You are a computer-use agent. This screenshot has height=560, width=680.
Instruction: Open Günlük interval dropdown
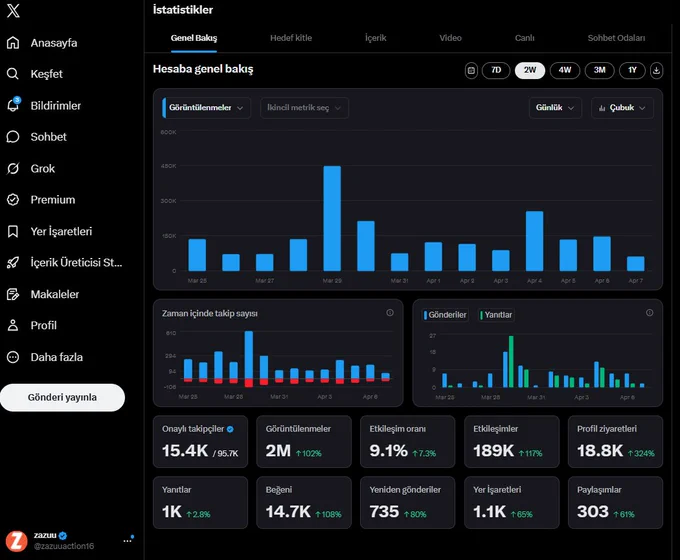555,108
